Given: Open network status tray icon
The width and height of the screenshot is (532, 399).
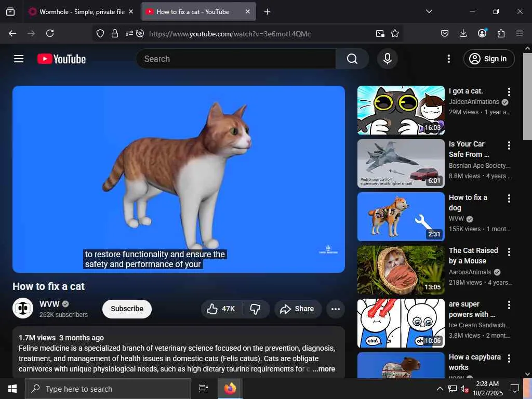Looking at the screenshot, I should click(x=453, y=389).
